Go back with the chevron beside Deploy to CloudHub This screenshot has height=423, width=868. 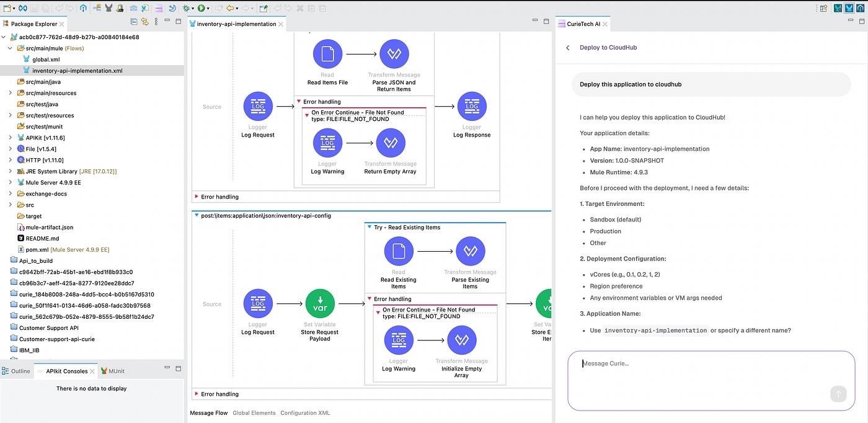(x=567, y=48)
